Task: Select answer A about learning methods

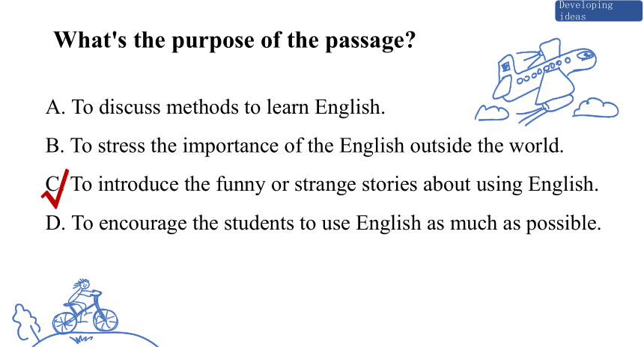Action: (215, 107)
